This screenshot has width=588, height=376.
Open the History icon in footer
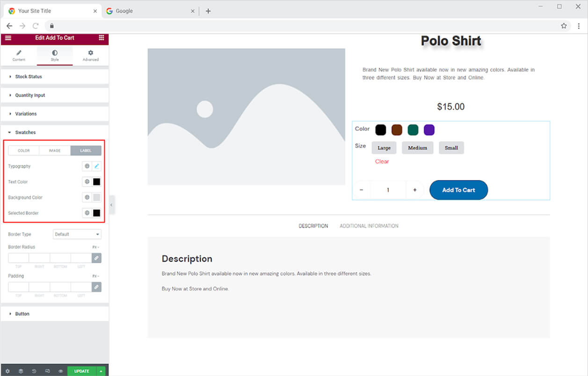click(x=34, y=371)
